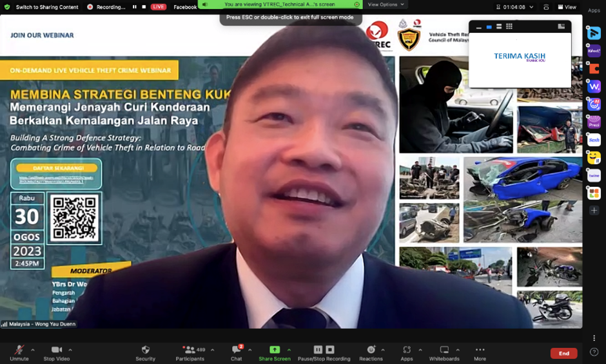
Task: Open the View layout menu
Action: coord(567,7)
